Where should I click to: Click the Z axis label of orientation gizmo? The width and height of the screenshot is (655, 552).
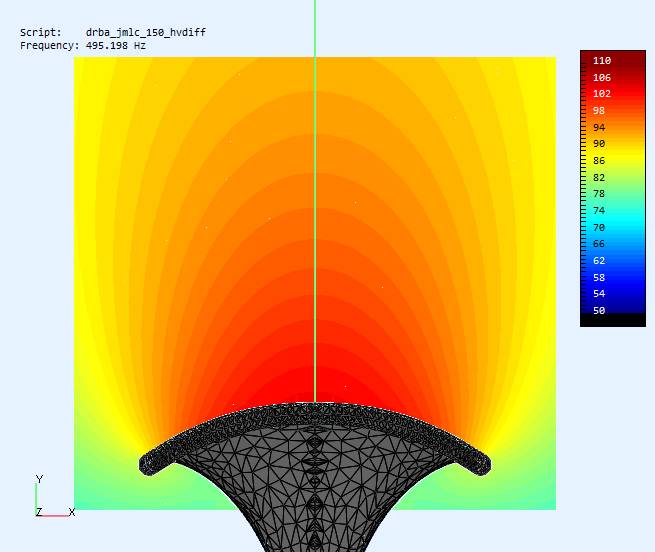[x=39, y=512]
